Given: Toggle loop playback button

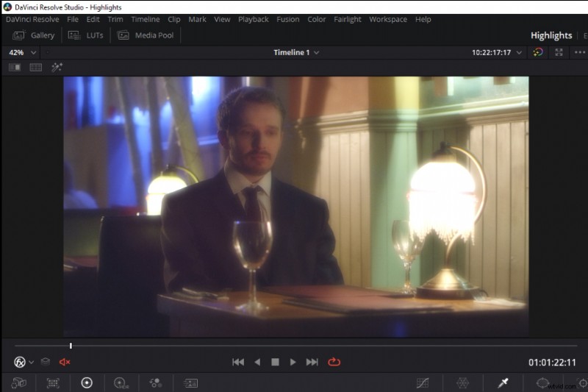Looking at the screenshot, I should click(334, 362).
